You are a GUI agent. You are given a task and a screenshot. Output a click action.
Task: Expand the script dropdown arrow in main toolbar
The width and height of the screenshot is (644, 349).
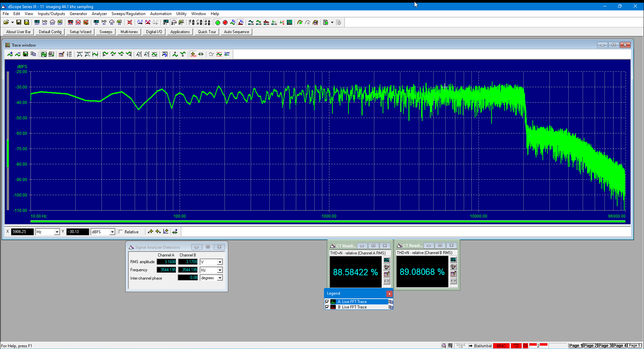click(x=332, y=22)
